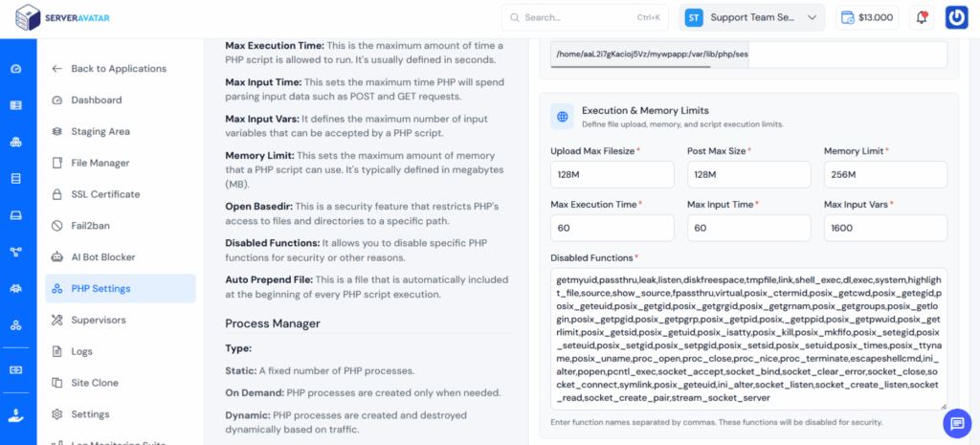This screenshot has width=980, height=445.
Task: Open the affiliate hand-dollar icon in left rail
Action: click(16, 415)
